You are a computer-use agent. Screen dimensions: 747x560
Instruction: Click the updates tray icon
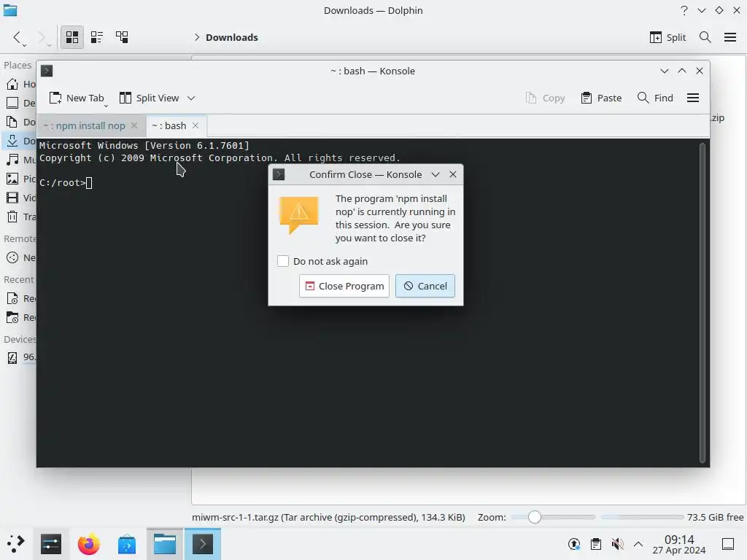coord(574,544)
